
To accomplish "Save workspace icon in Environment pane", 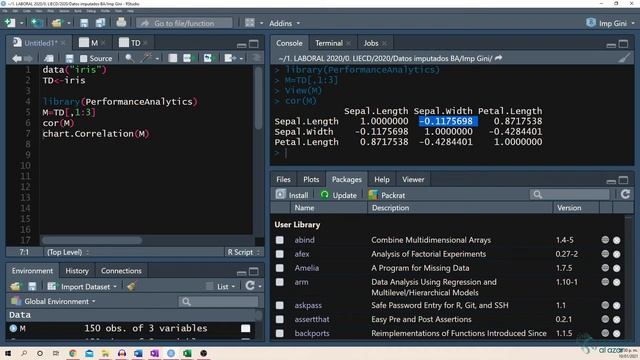I will [32, 287].
